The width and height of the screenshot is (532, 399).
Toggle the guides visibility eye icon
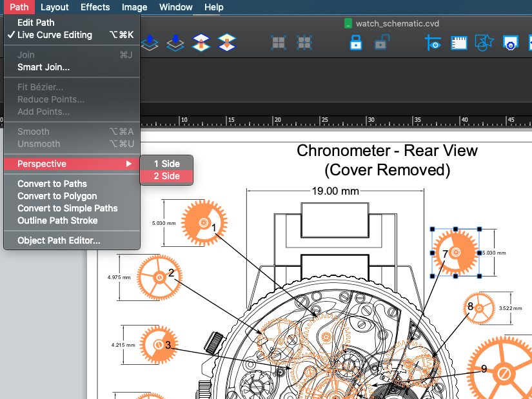click(x=433, y=43)
